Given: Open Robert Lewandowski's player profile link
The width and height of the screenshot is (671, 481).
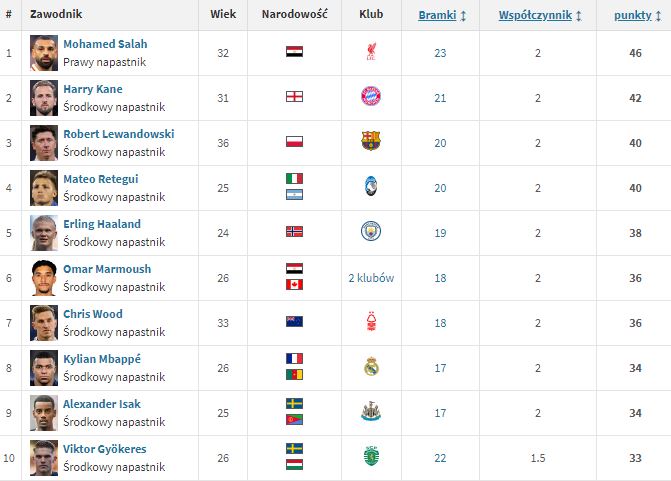Looking at the screenshot, I should (x=118, y=134).
